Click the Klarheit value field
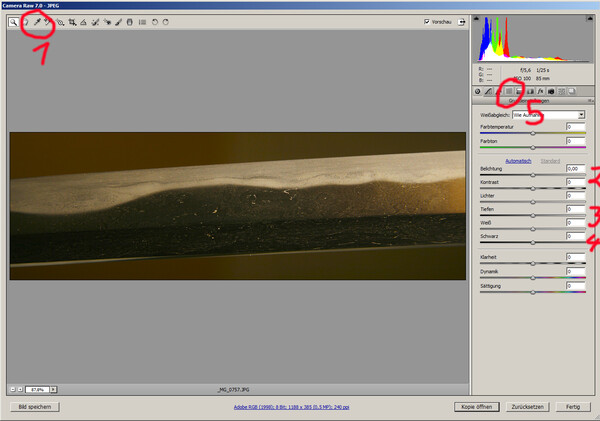Image resolution: width=600 pixels, height=421 pixels. coord(576,257)
